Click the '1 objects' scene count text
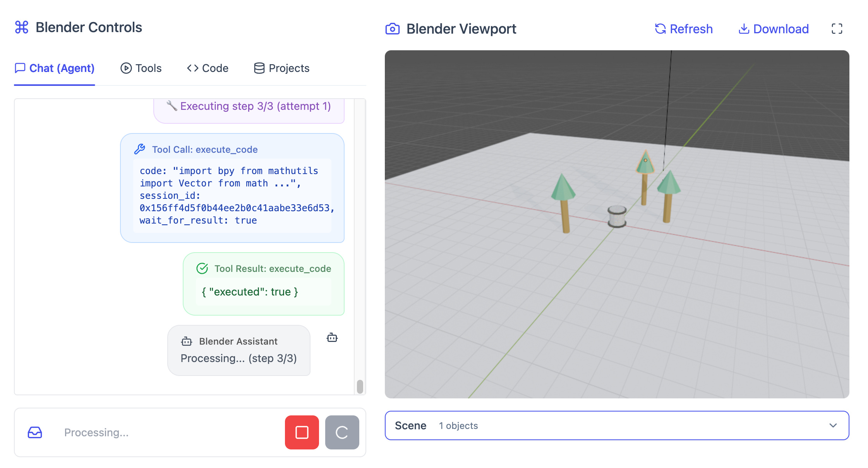 458,426
